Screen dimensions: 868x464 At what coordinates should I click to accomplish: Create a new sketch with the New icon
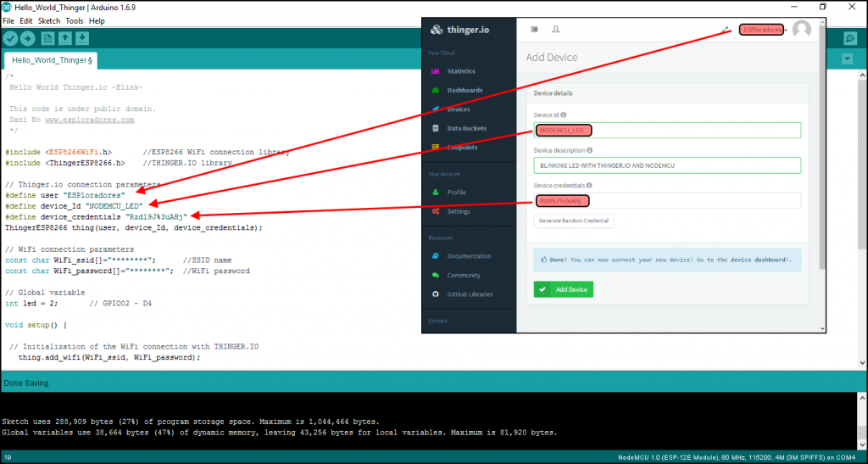coord(47,38)
